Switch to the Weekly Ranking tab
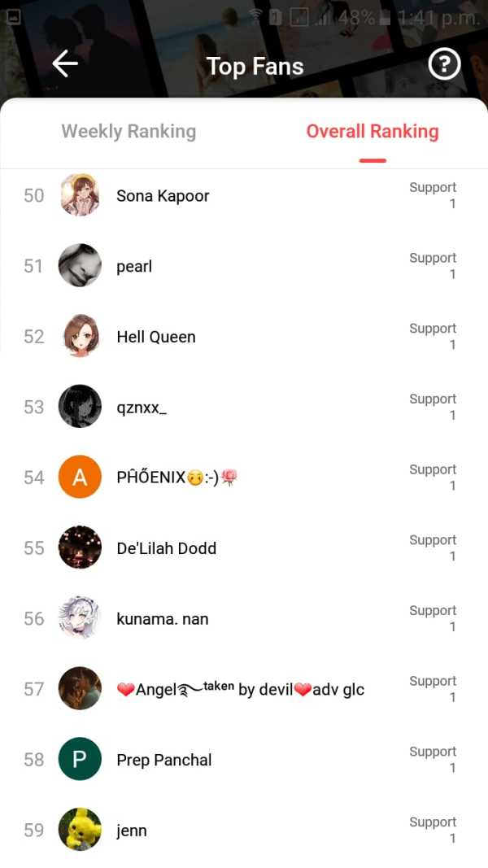This screenshot has height=868, width=488. [129, 131]
